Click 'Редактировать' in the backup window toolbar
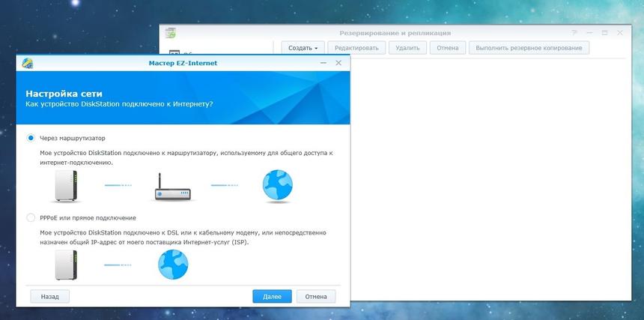 tap(356, 48)
